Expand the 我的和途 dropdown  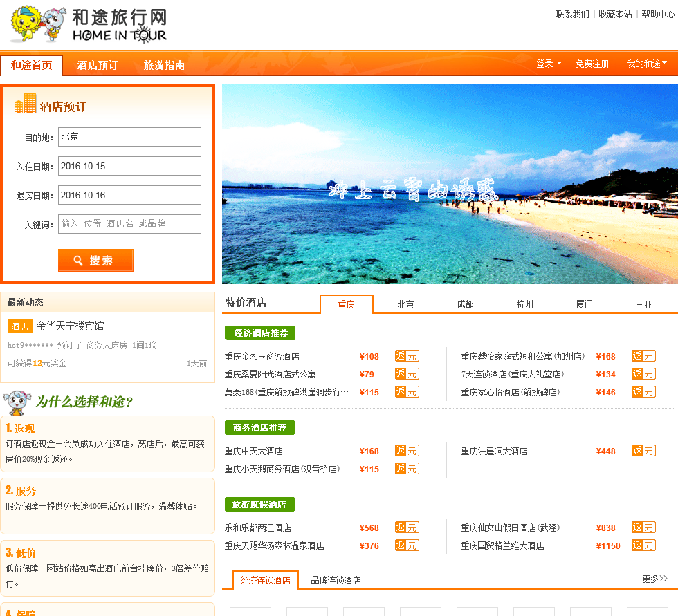[647, 64]
